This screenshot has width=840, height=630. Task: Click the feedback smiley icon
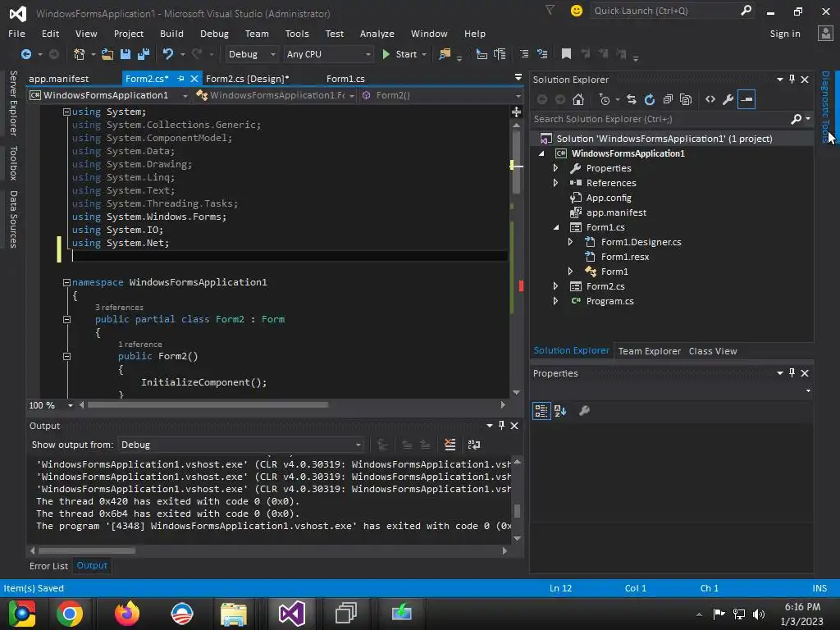click(577, 11)
